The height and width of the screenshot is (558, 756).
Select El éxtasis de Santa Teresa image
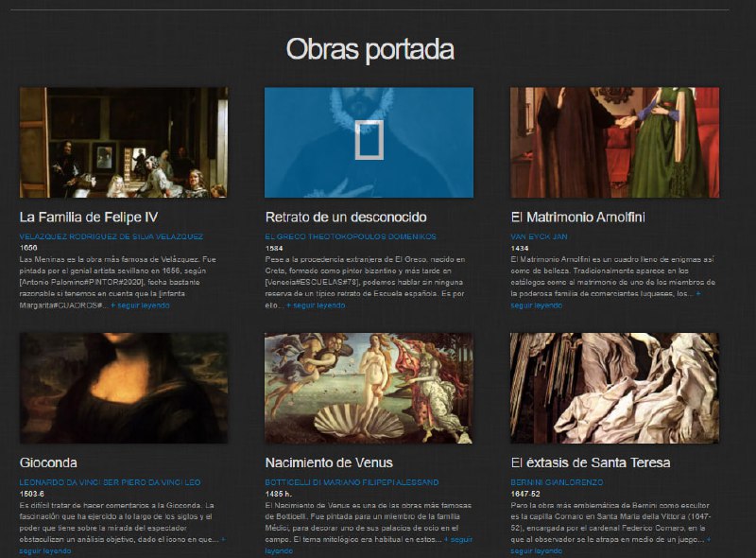pos(614,388)
